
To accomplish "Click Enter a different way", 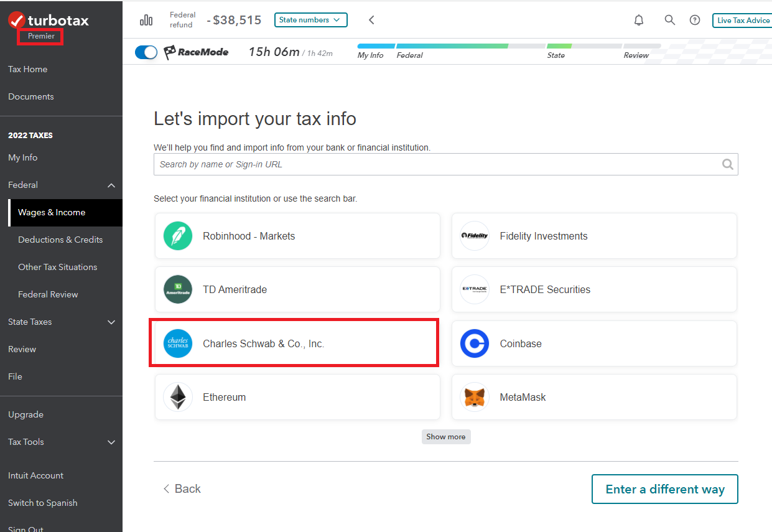I will coord(665,489).
